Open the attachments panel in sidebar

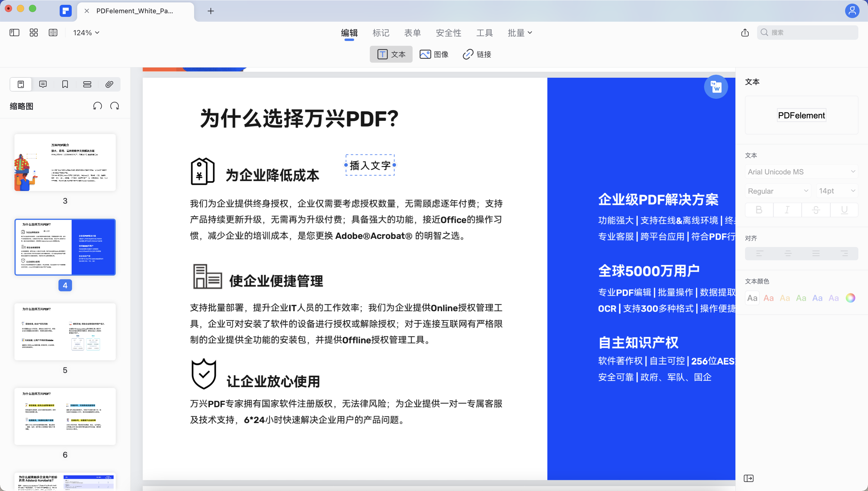109,84
